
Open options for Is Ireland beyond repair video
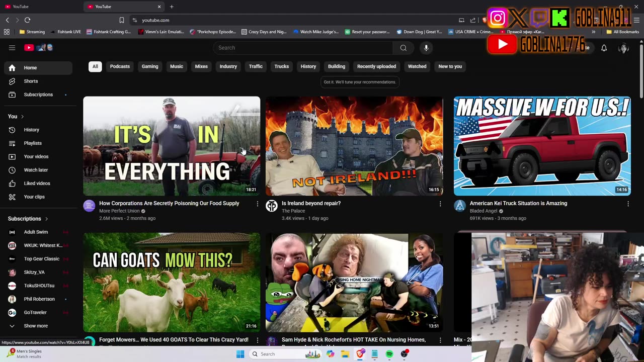(440, 204)
